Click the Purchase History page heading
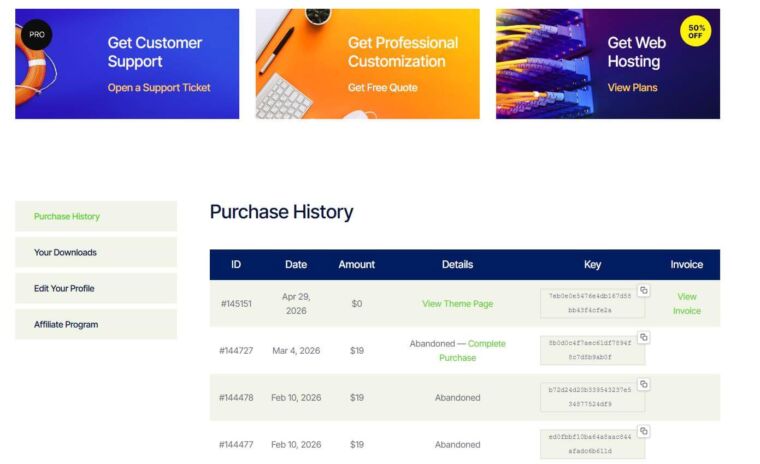Image resolution: width=760 pixels, height=464 pixels. pos(281,212)
